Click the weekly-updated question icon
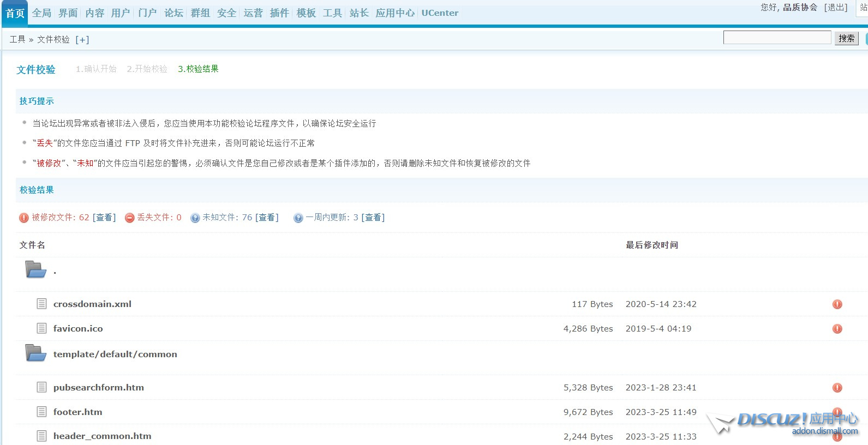Viewport: 868px width, 445px height. pyautogui.click(x=298, y=218)
